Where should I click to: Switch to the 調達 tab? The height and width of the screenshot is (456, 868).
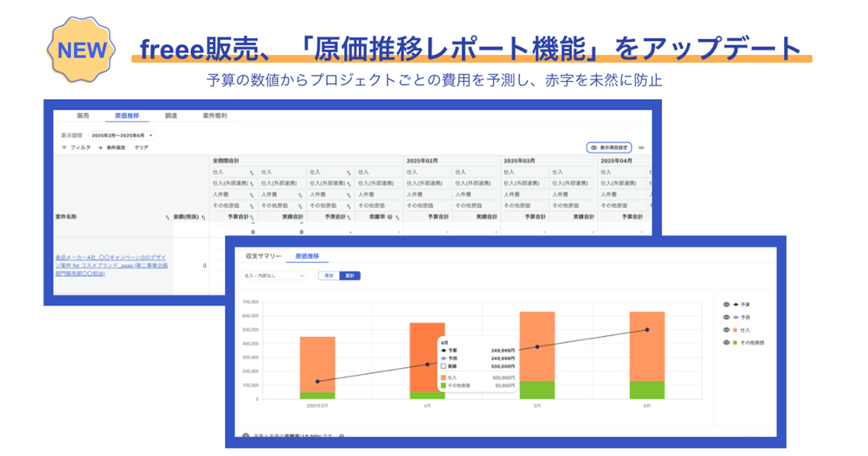(x=171, y=116)
